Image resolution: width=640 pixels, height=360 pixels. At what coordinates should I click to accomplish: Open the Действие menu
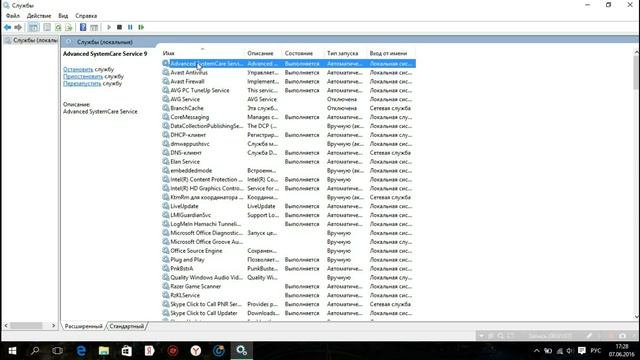(39, 16)
